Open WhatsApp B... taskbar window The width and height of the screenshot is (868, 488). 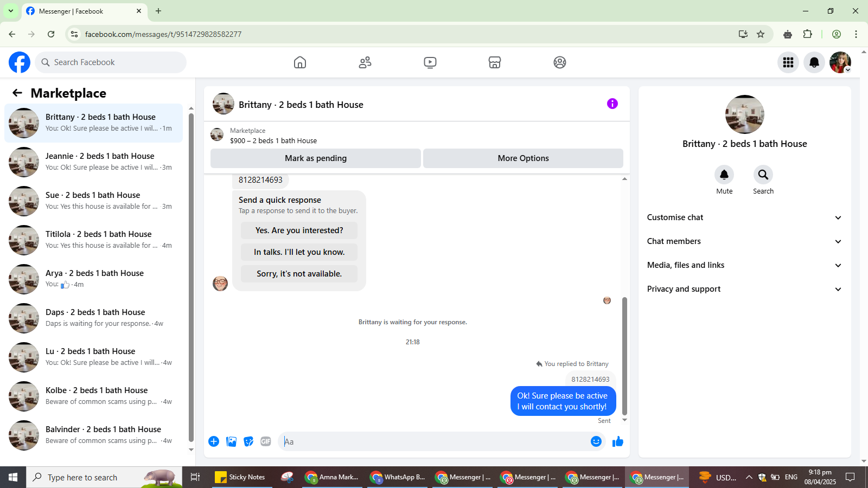click(x=398, y=477)
